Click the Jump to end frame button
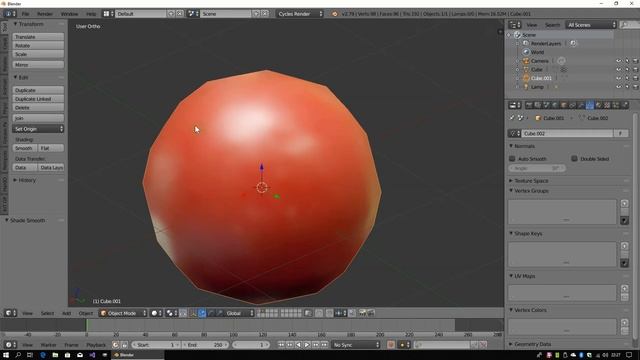Image resolution: width=640 pixels, height=360 pixels. pos(324,345)
